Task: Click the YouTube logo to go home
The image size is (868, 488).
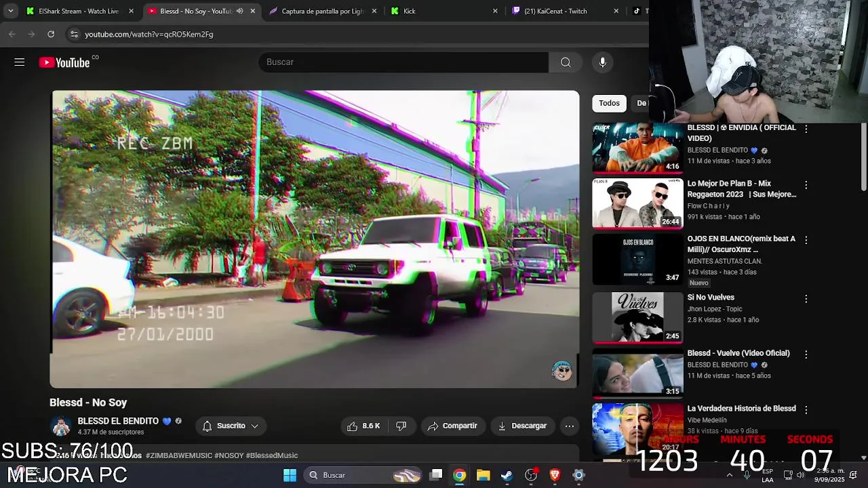Action: coord(64,62)
